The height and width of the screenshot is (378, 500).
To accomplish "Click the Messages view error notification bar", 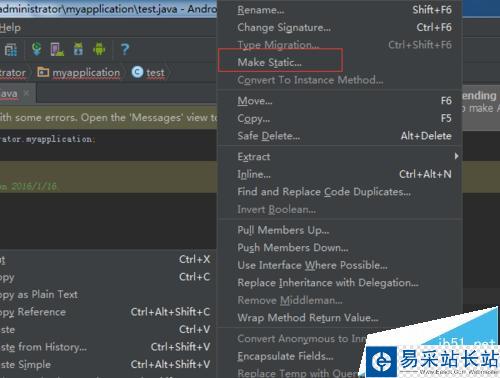I will click(108, 118).
